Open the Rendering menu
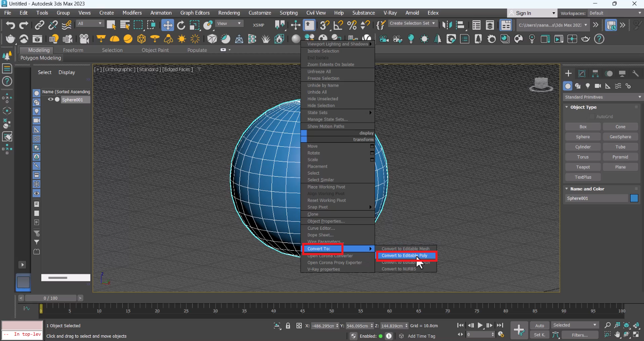Viewport: 644px width, 341px height. click(229, 13)
